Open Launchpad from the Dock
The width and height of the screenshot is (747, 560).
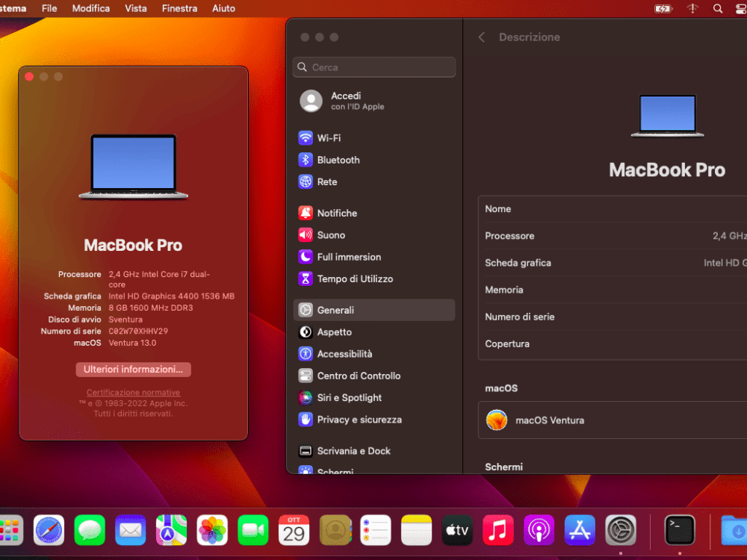(x=10, y=530)
